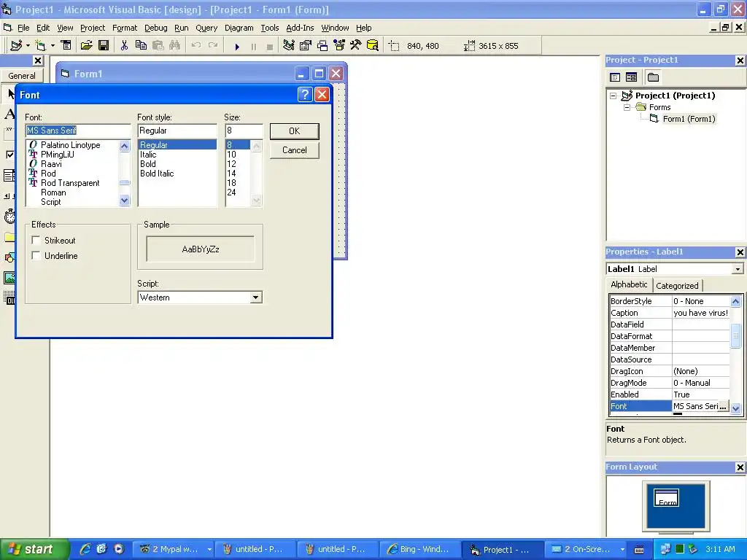
Task: Click the Form thumbnail in Form Layout
Action: (667, 498)
